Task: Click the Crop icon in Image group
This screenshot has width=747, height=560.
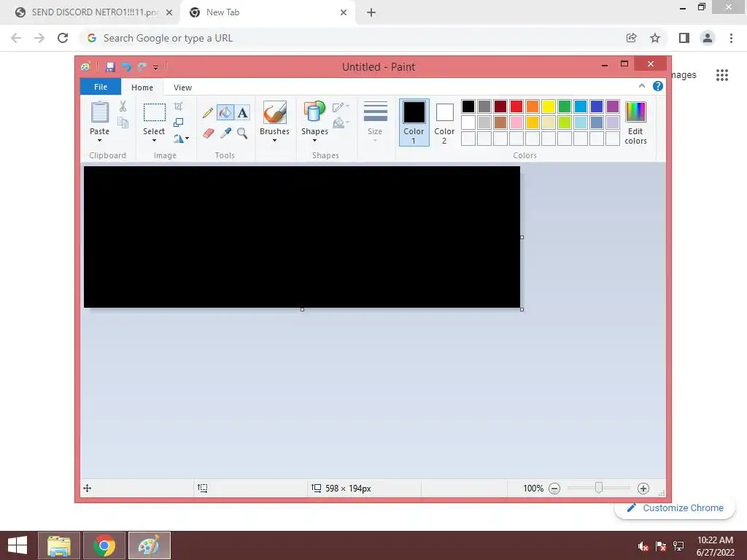Action: tap(178, 106)
